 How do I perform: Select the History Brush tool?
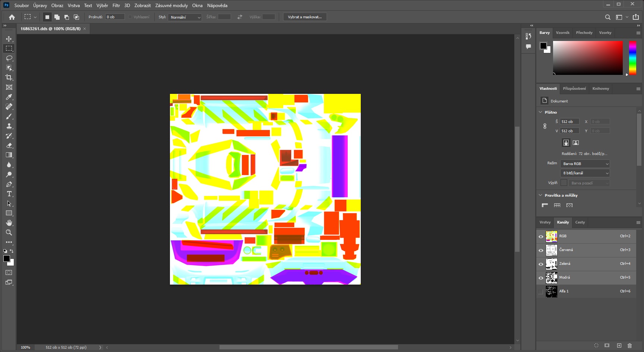[9, 136]
